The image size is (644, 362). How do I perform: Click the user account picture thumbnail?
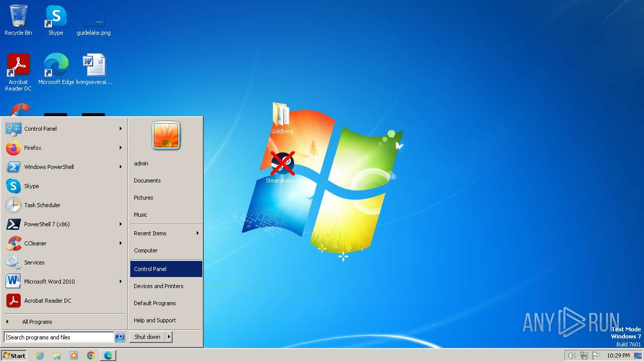click(166, 136)
